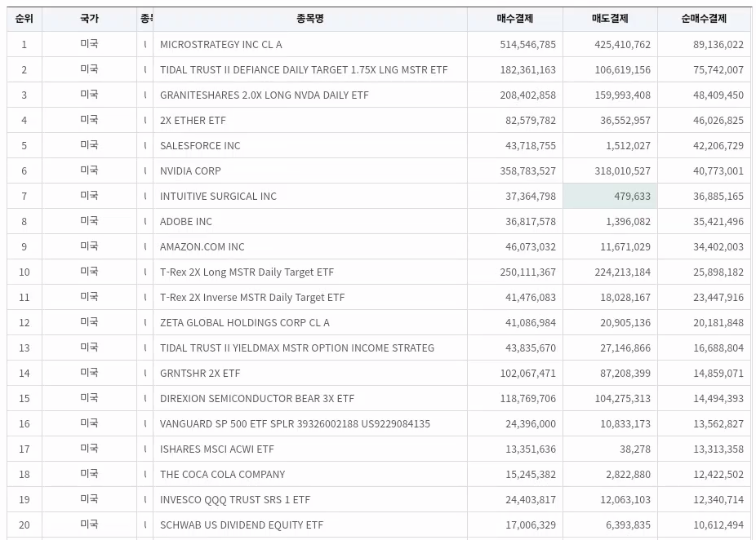The height and width of the screenshot is (540, 756).
Task: Click buy settlement value 514,546,785
Action: point(527,45)
